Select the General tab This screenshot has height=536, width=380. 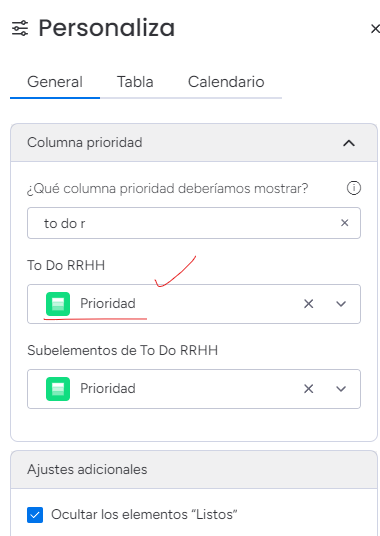pos(55,82)
